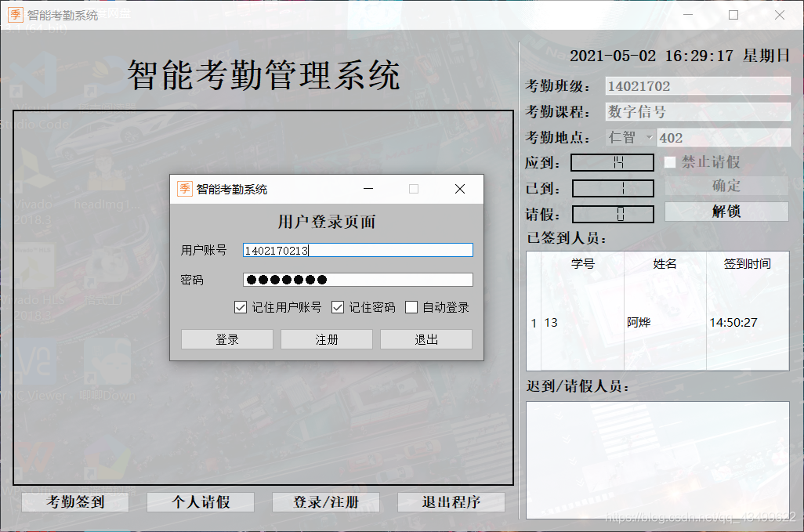Viewport: 804px width, 532px height.
Task: Click the main window title bar icon
Action: 16,15
